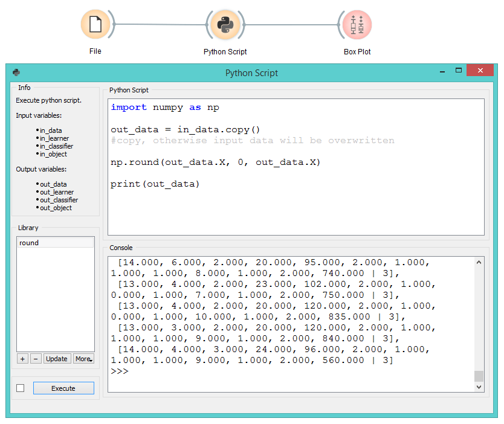This screenshot has height=424, width=504.
Task: Execute the Python script
Action: [x=63, y=388]
